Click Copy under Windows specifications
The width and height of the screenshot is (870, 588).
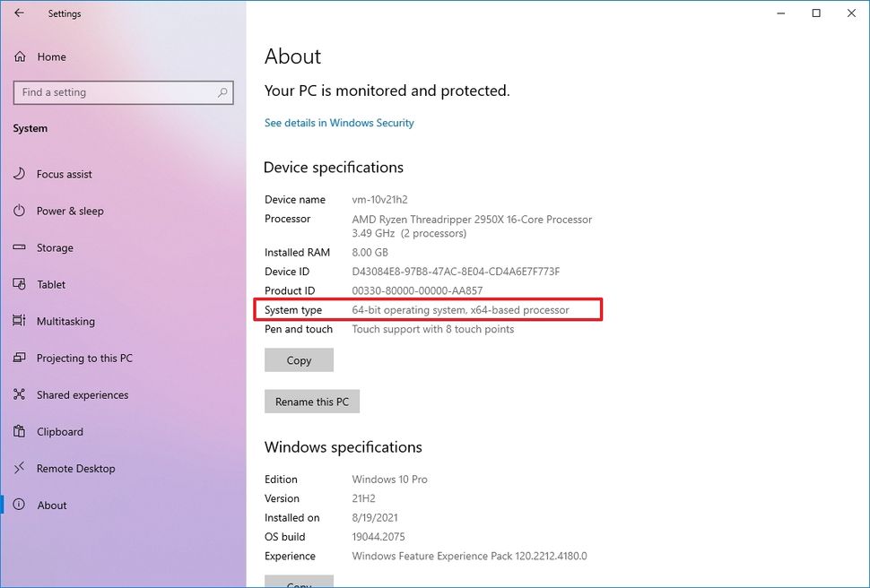[299, 582]
